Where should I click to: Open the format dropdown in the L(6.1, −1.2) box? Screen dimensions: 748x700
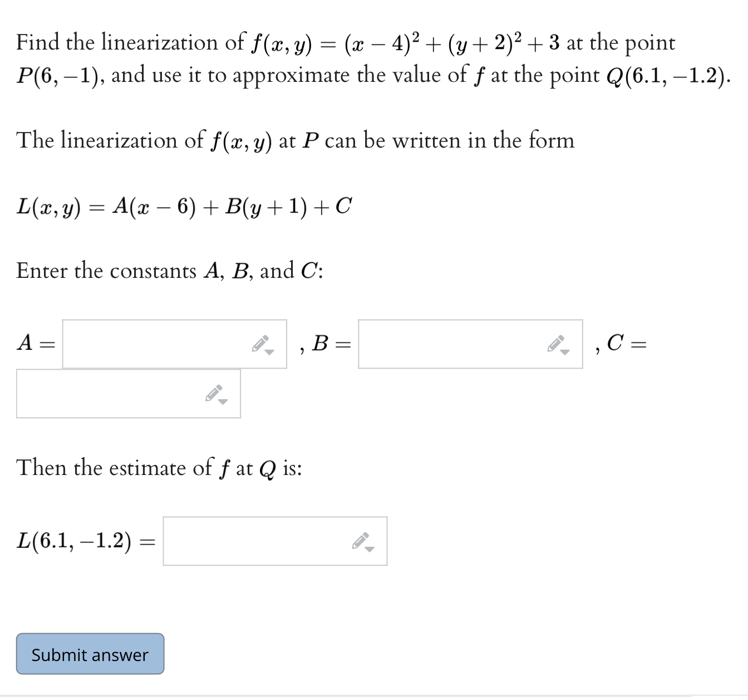pyautogui.click(x=368, y=549)
